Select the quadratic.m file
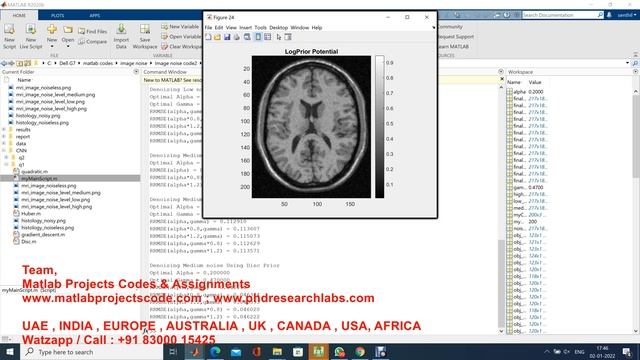The height and width of the screenshot is (360, 640). (34, 172)
